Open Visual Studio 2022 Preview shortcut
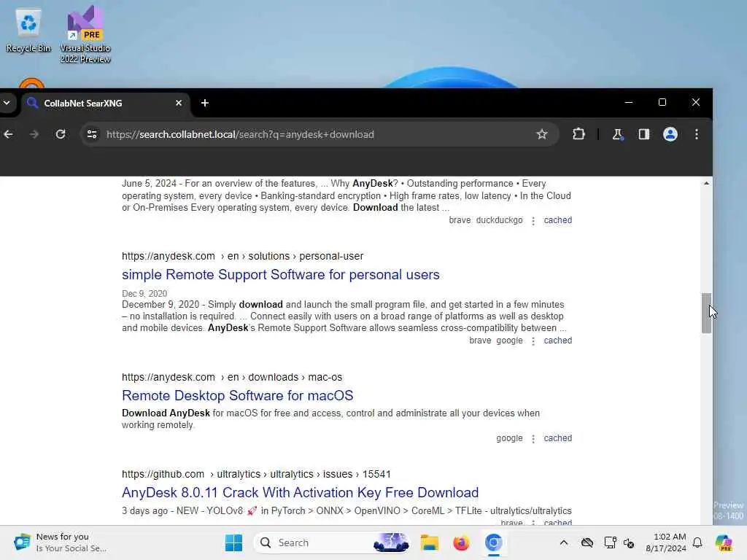This screenshot has width=747, height=560. [85, 34]
